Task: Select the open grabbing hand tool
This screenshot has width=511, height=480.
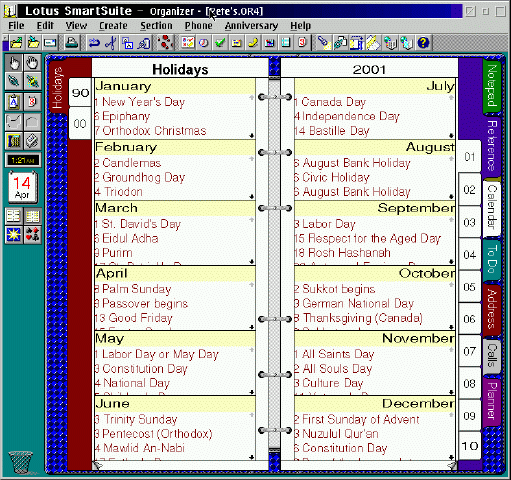Action: point(32,63)
